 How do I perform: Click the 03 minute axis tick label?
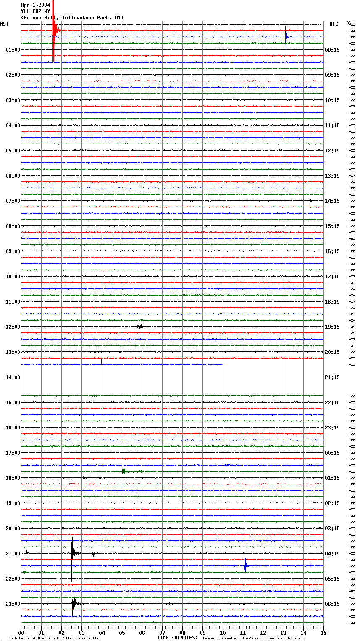tap(81, 633)
